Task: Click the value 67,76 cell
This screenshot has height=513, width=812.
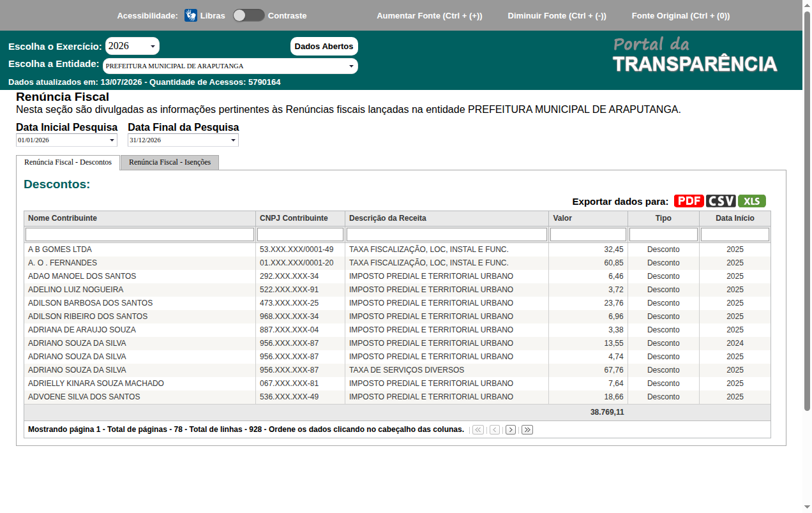Action: (x=588, y=370)
